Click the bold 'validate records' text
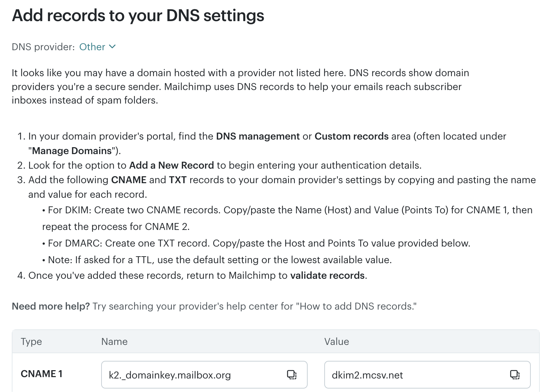 pos(327,276)
